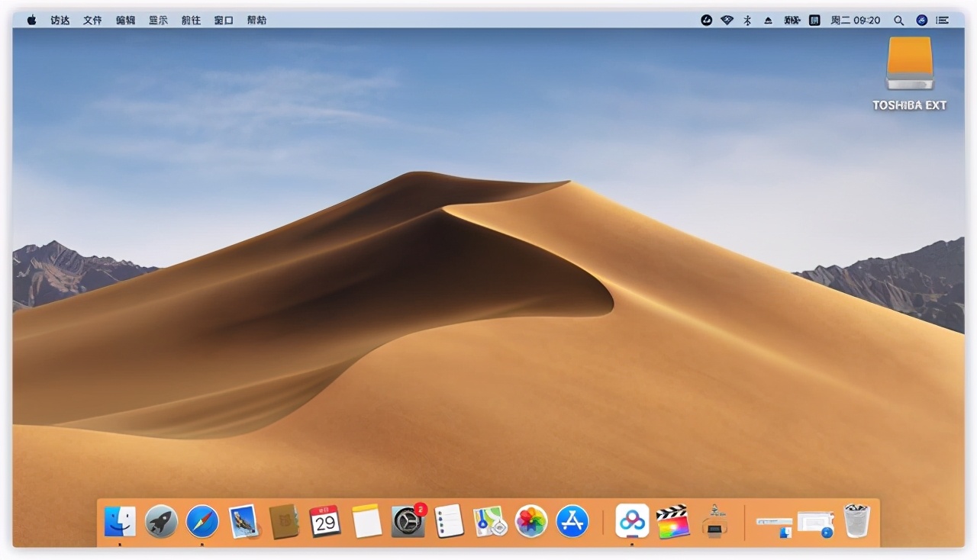Viewport: 977px width, 560px height.
Task: Launch the Photos app in Dock
Action: point(531,522)
